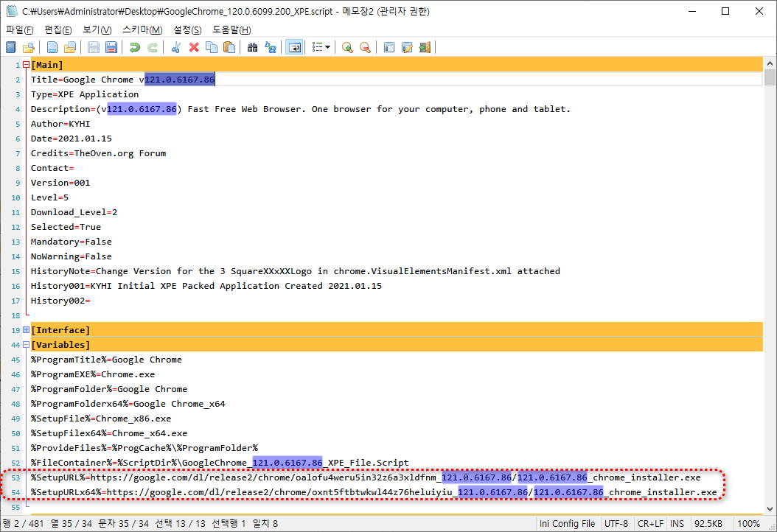The height and width of the screenshot is (532, 777).
Task: Click the 'HistoryNote=Change Version' line
Action: pos(296,271)
